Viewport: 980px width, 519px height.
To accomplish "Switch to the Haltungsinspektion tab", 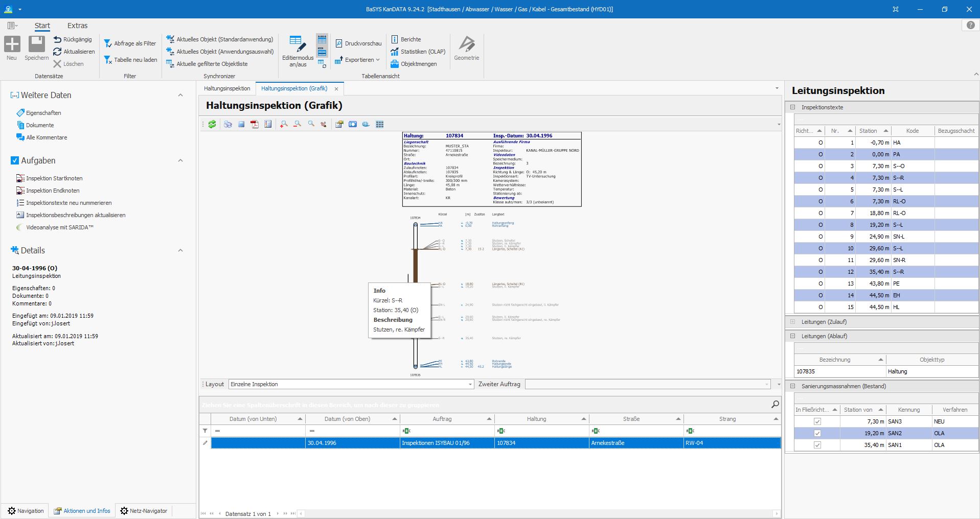I will point(227,88).
